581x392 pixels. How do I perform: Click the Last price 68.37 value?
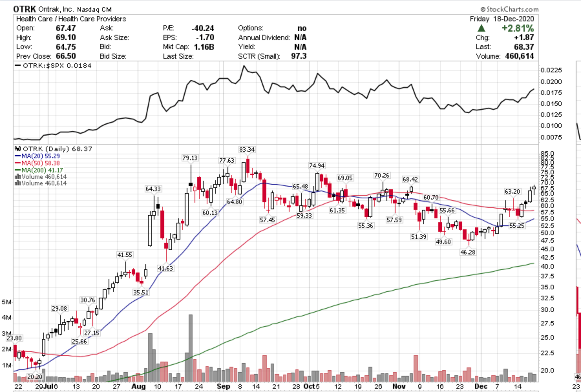click(x=524, y=47)
